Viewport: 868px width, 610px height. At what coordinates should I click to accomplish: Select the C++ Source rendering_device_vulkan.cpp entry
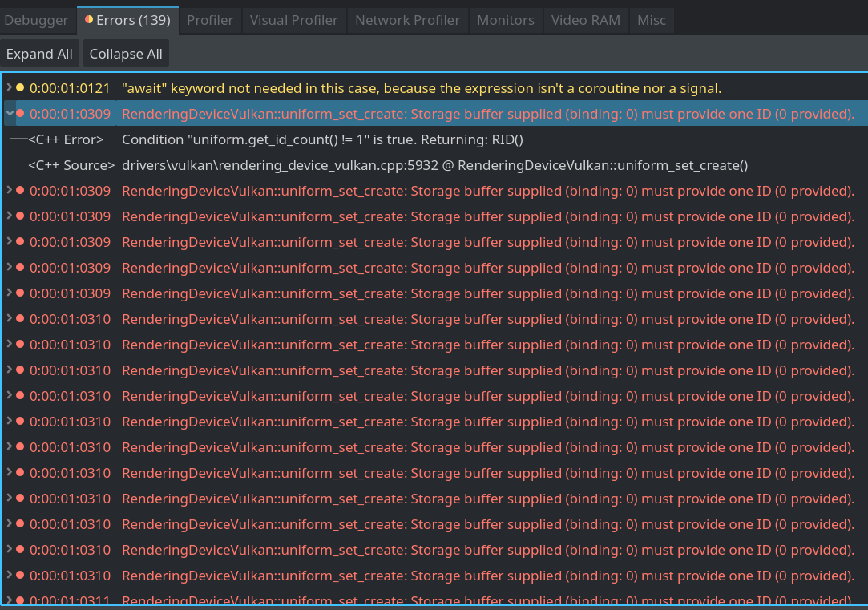[321, 165]
